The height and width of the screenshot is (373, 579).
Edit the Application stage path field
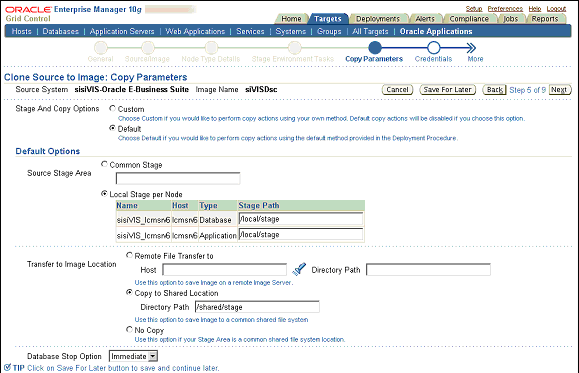[x=301, y=235]
